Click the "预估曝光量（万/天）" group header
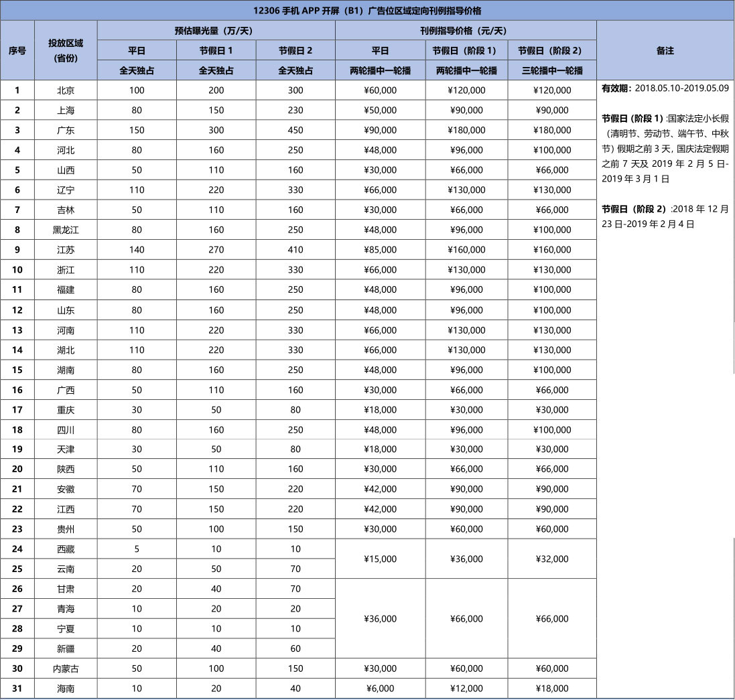Screen dimensions: 735x700 [x=216, y=30]
